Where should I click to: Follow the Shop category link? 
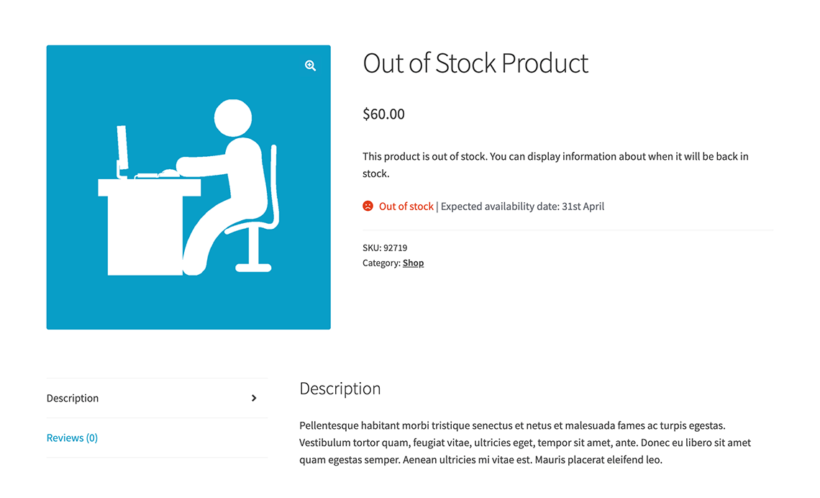[413, 263]
